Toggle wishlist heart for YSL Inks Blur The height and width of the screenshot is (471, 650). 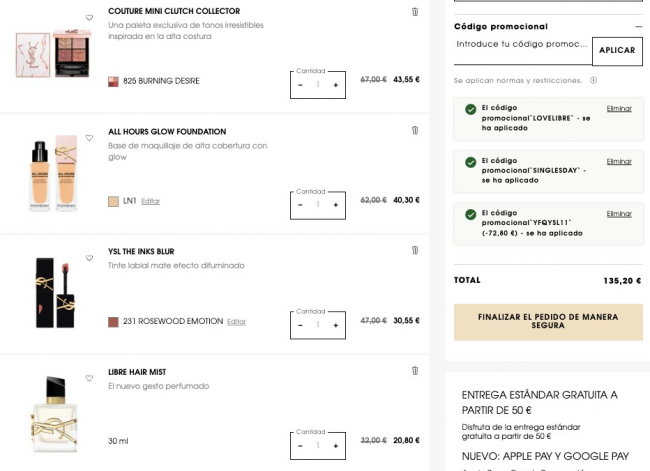point(89,258)
